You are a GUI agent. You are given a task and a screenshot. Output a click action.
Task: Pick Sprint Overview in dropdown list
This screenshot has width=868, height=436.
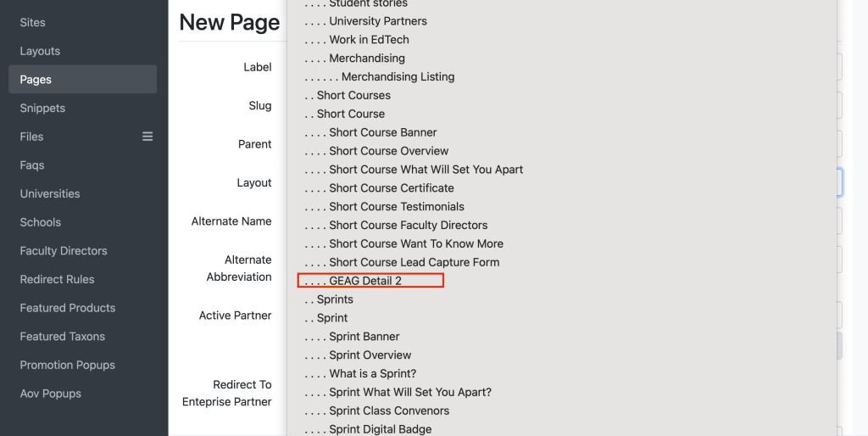pos(370,355)
